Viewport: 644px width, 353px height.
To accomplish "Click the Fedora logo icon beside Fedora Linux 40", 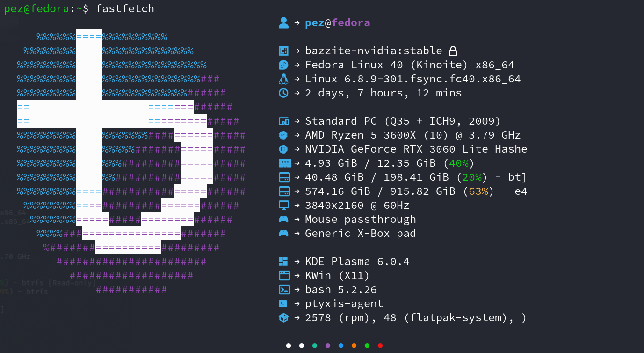I will (x=283, y=65).
